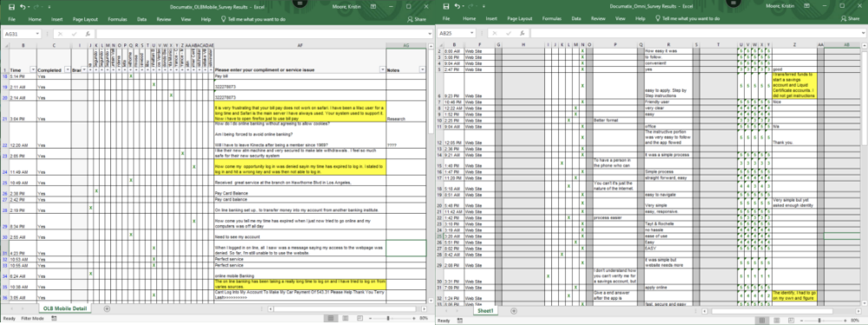Open Formulas tab in Omni window
This screenshot has height=325, width=868.
coord(552,19)
